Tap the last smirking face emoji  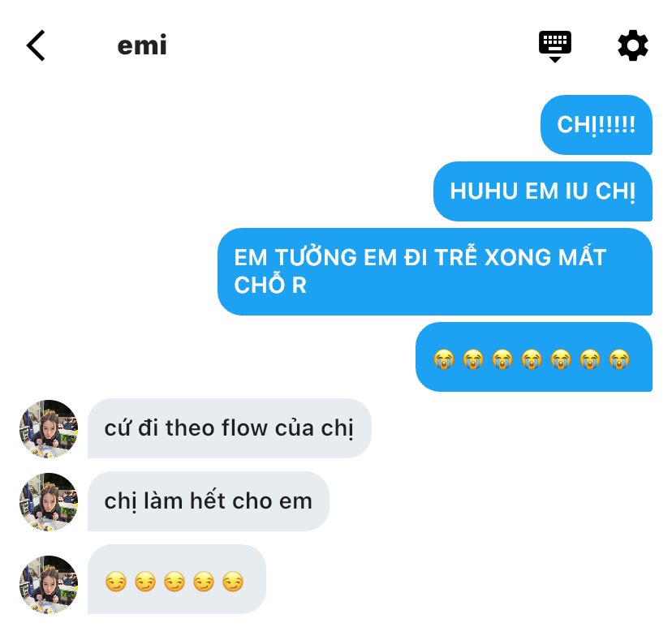(x=233, y=582)
